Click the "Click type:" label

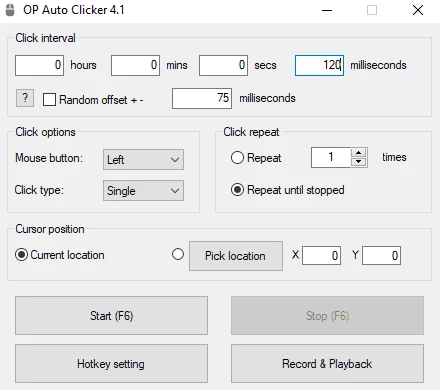click(x=39, y=190)
